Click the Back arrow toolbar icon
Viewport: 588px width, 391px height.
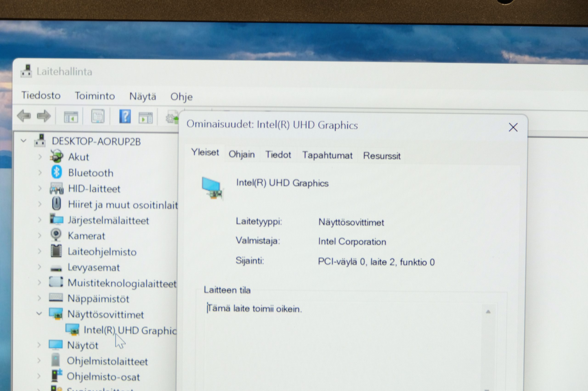coord(24,116)
